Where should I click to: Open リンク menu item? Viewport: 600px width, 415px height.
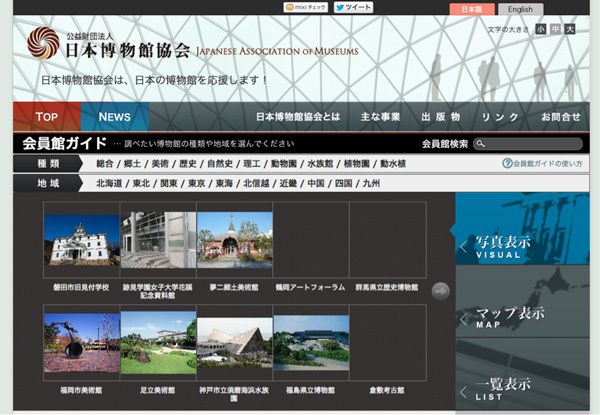click(x=500, y=117)
